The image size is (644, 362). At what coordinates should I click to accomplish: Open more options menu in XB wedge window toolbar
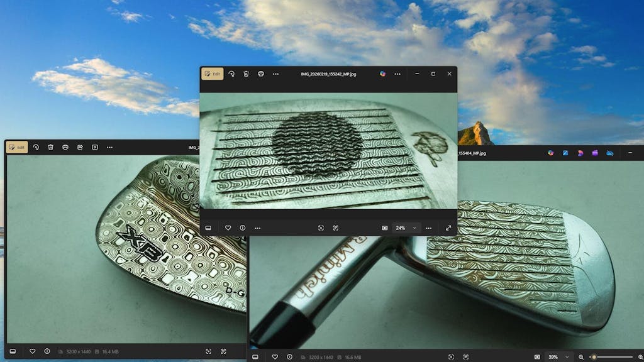(x=109, y=147)
